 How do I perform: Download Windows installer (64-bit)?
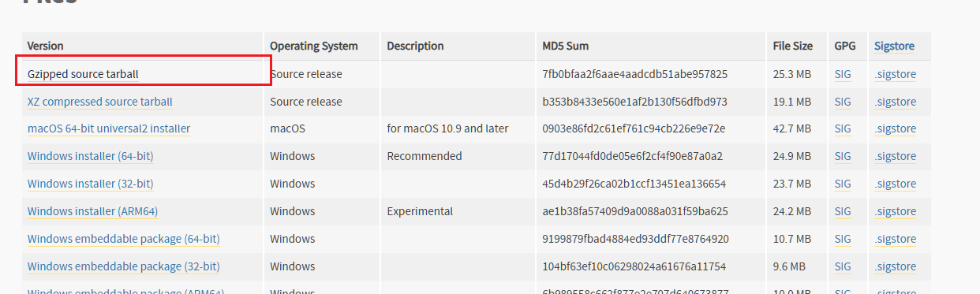coord(91,156)
